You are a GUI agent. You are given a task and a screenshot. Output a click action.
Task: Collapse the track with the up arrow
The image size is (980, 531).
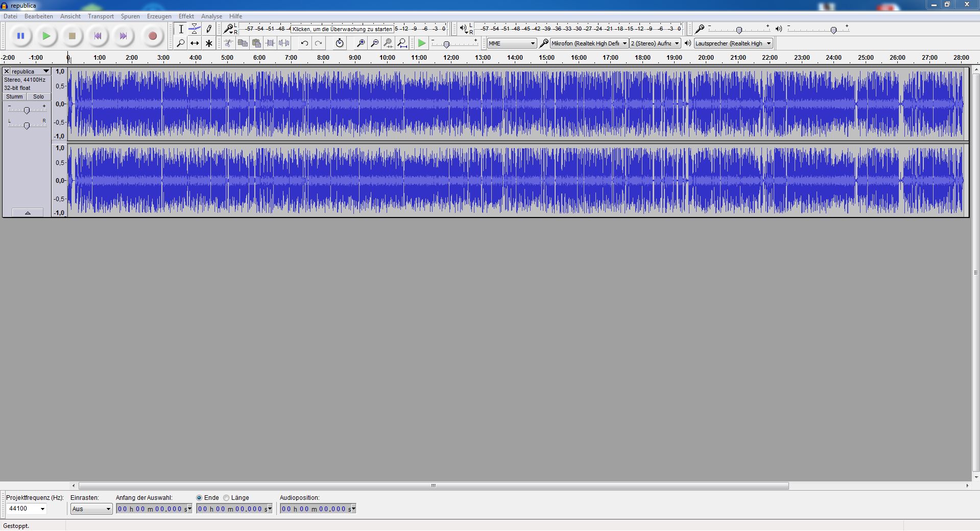[28, 212]
